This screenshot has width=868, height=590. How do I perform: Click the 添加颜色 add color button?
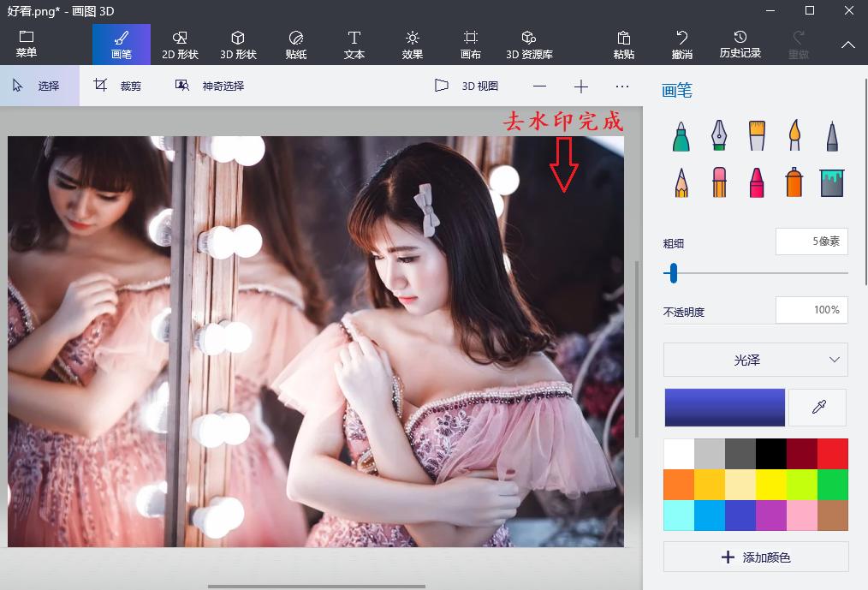click(x=755, y=557)
